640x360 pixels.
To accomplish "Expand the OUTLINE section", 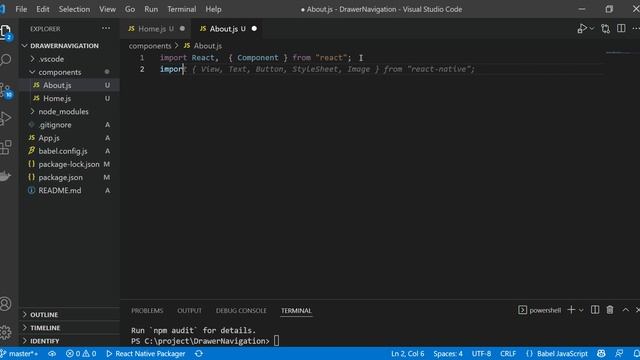I will coord(44,315).
